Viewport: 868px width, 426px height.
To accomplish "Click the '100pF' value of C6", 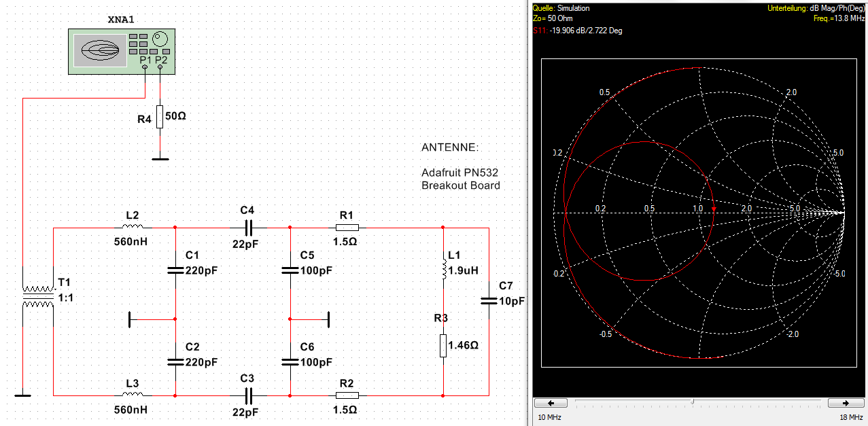I will click(x=317, y=362).
